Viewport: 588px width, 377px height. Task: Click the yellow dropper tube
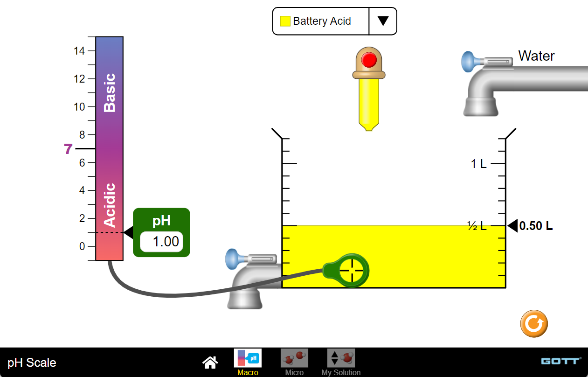click(x=369, y=105)
